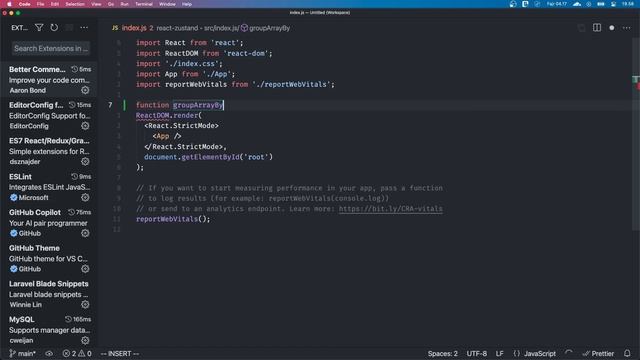Change file encoding UTF-8
The image size is (640, 360).
pyautogui.click(x=476, y=353)
